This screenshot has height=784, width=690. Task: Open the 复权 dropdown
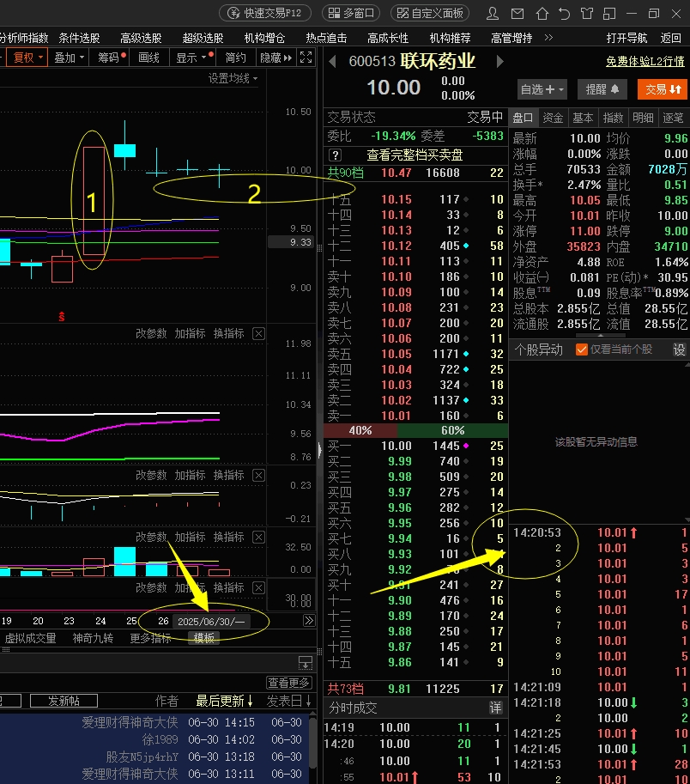pyautogui.click(x=27, y=58)
